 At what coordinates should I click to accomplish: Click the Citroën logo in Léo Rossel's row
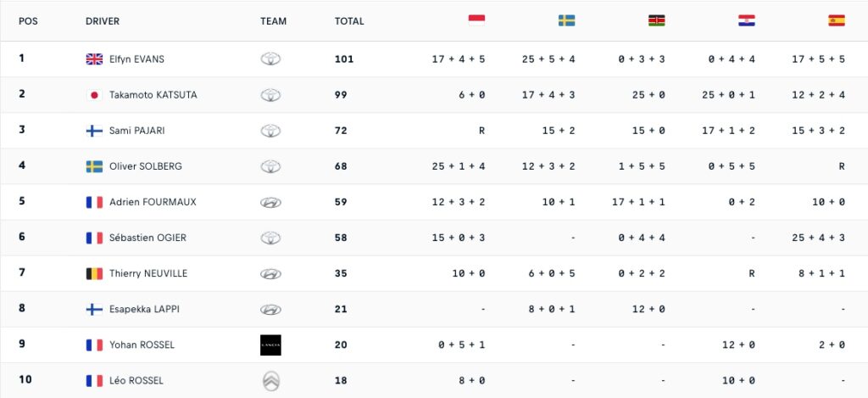coord(270,380)
